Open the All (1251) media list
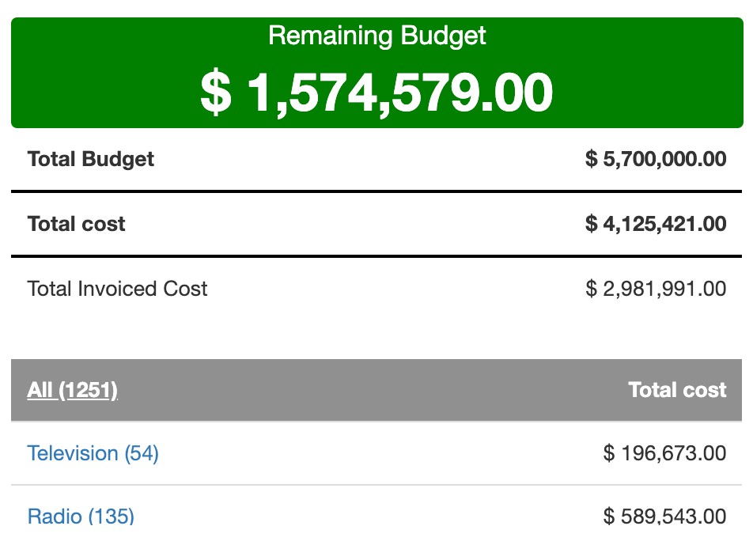This screenshot has width=753, height=560. (x=72, y=390)
